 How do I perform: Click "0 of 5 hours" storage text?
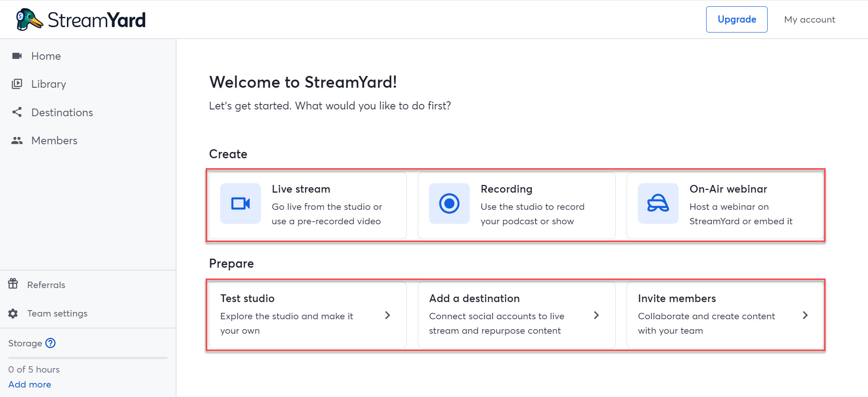34,369
